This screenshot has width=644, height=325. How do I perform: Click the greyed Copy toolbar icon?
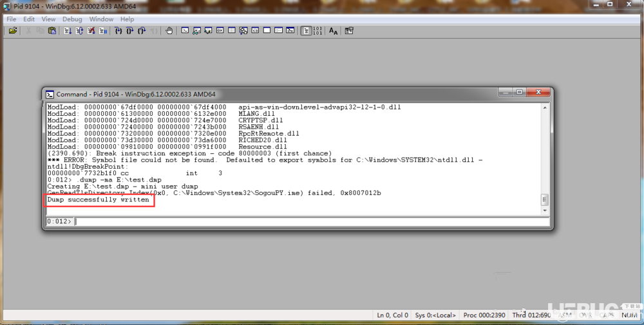tap(40, 31)
